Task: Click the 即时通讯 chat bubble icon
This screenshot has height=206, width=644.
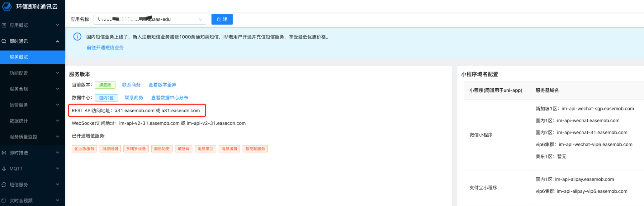Action: pos(4,41)
